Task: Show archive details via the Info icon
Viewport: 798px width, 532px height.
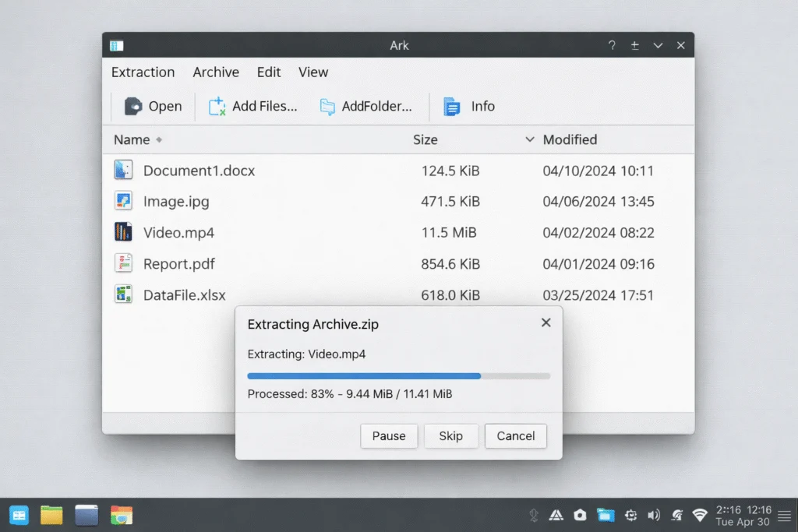Action: tap(452, 106)
